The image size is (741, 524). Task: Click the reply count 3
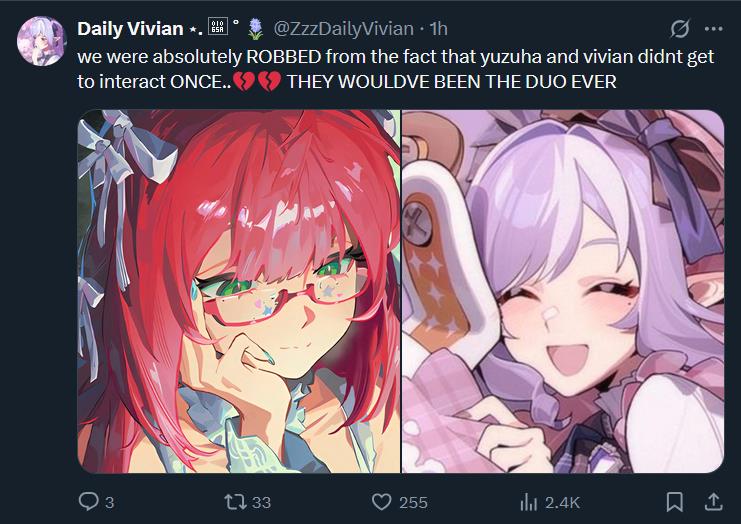coord(110,502)
